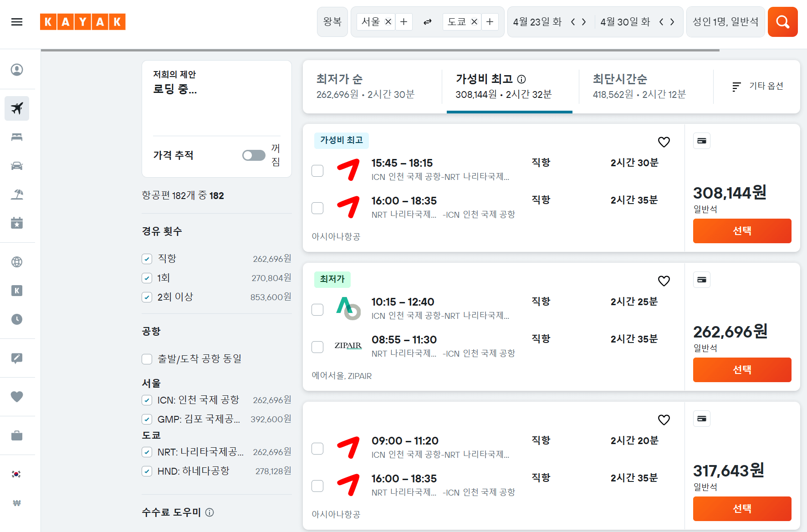Toggle the 가격 추적 price tracking switch
The height and width of the screenshot is (532, 807).
click(254, 155)
